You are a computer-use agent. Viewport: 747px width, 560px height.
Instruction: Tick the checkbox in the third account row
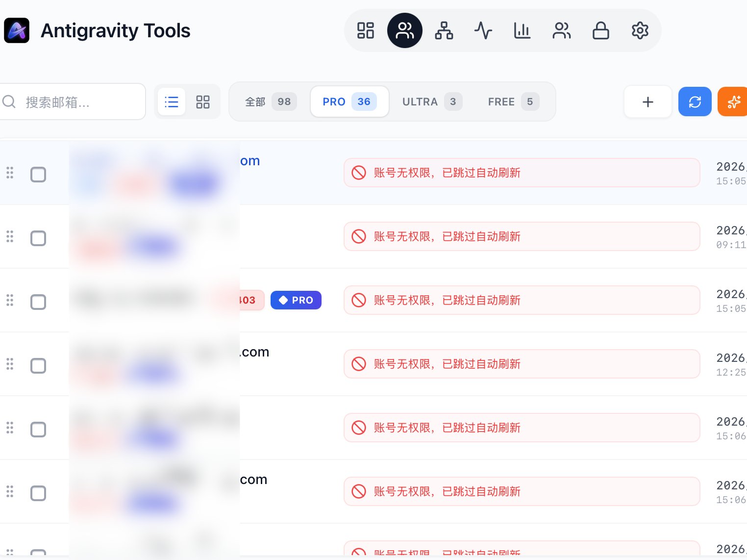tap(38, 302)
